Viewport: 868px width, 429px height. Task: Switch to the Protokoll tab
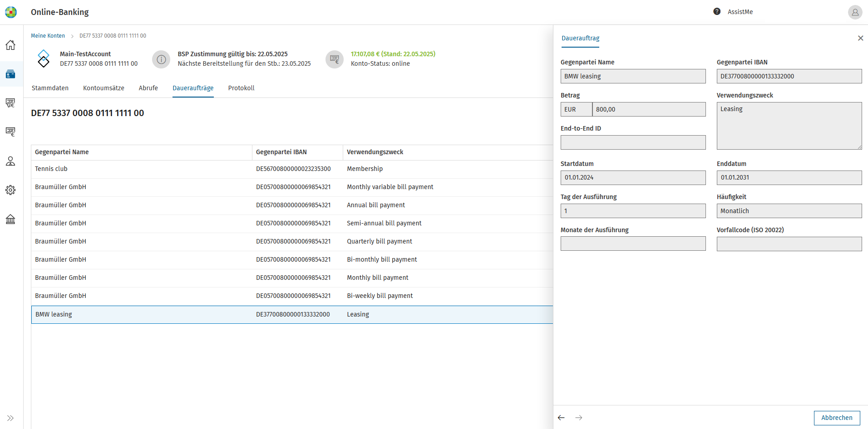241,88
